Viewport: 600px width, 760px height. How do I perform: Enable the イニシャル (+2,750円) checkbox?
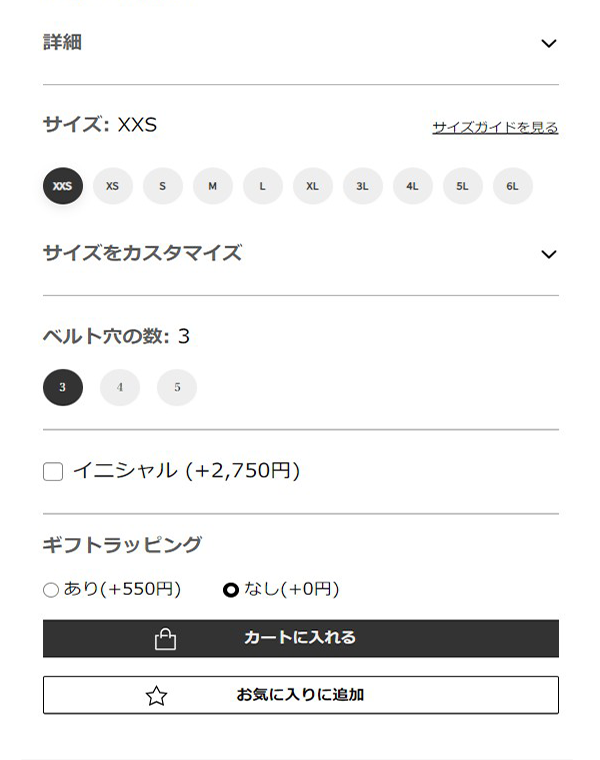[x=53, y=471]
